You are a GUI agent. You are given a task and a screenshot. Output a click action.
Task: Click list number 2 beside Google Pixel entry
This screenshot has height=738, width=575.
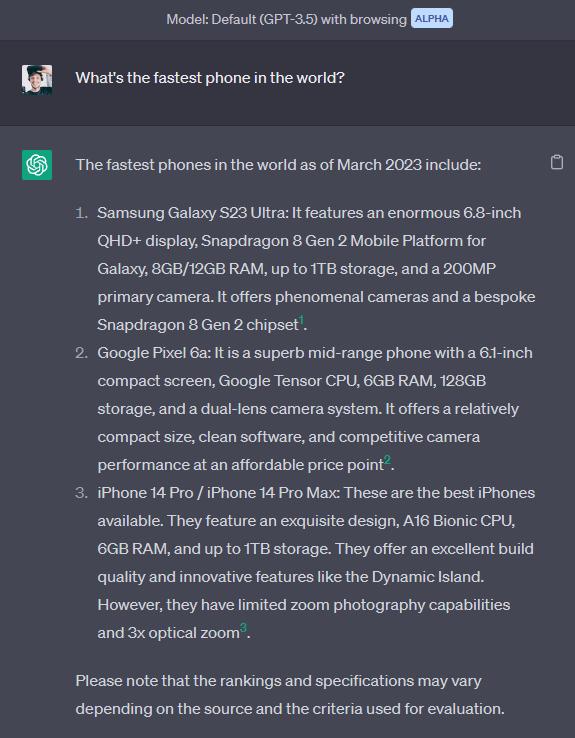[x=81, y=353]
